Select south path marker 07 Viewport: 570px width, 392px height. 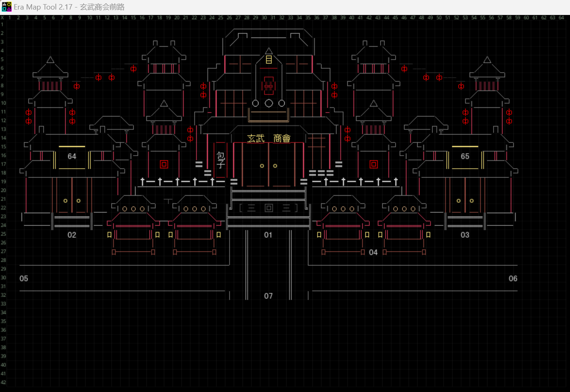[x=268, y=296]
